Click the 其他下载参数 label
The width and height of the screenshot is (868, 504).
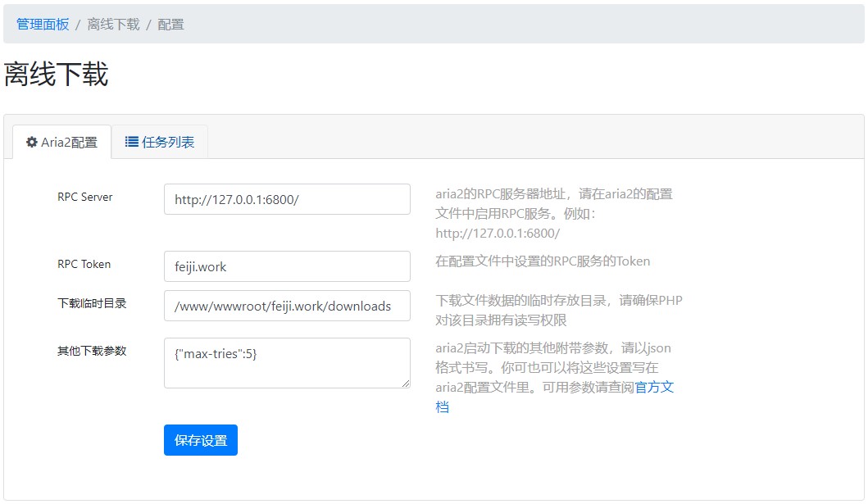pos(92,351)
